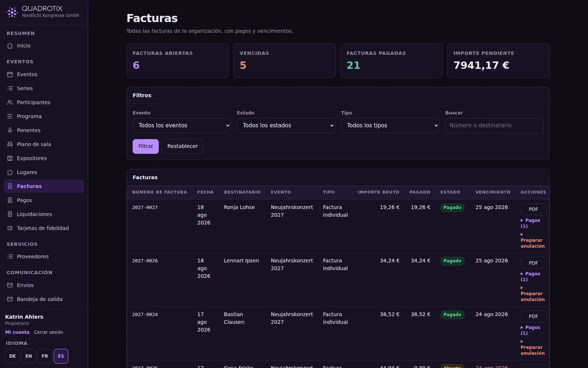
Task: Click the 38,52 € gross amount for 2027-0024
Action: click(x=390, y=314)
